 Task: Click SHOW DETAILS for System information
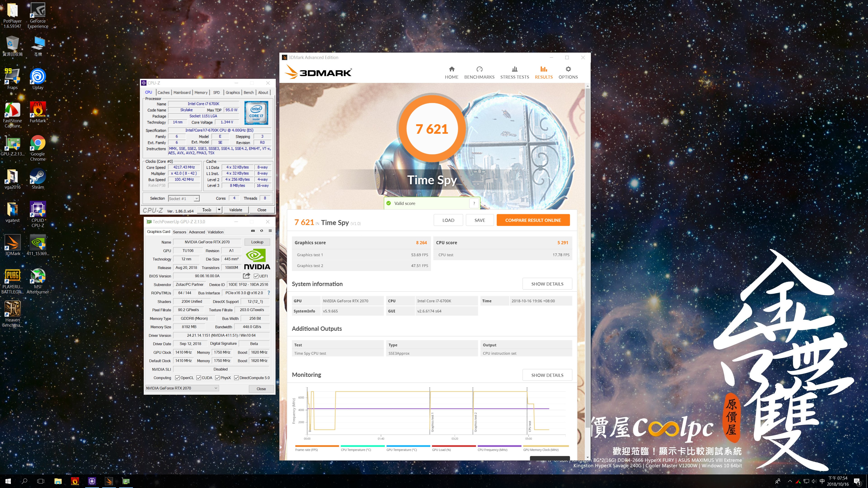coord(547,284)
